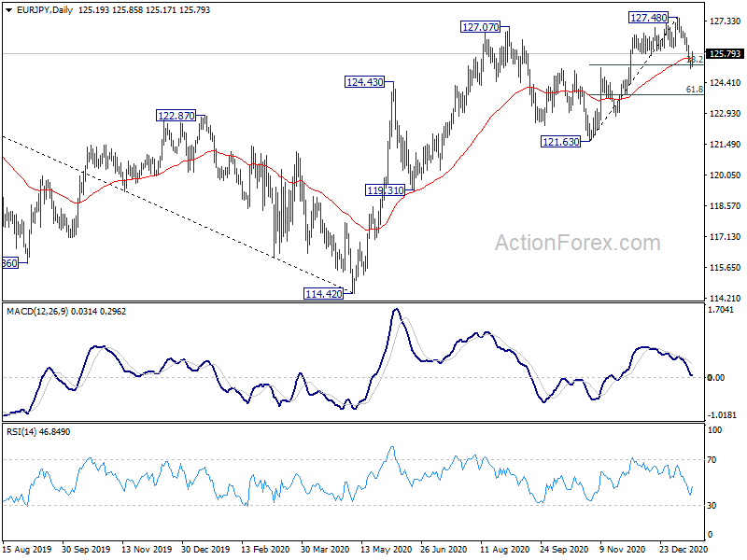Screen dimensions: 747x560
Task: Select the 127.070 high label
Action: click(x=481, y=27)
